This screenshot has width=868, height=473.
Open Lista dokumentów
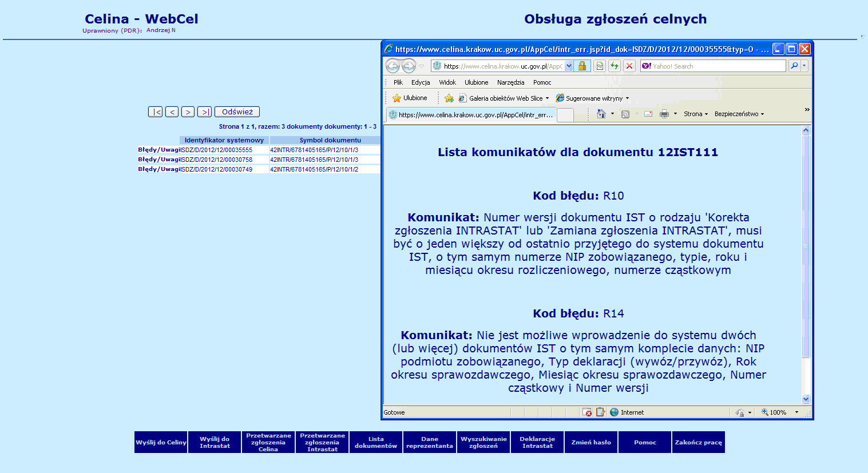376,442
